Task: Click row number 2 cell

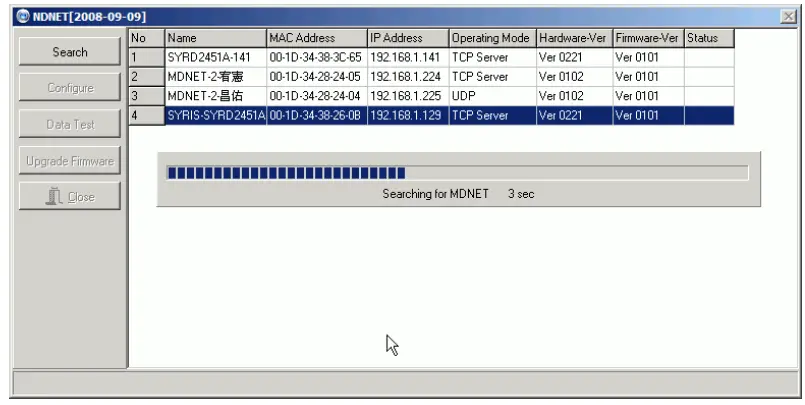Action: tap(147, 77)
